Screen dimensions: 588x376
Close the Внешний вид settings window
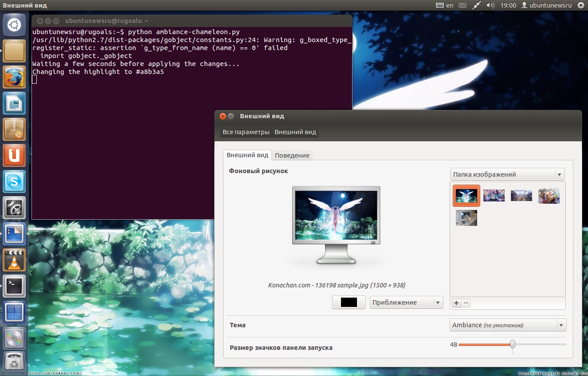pyautogui.click(x=223, y=116)
